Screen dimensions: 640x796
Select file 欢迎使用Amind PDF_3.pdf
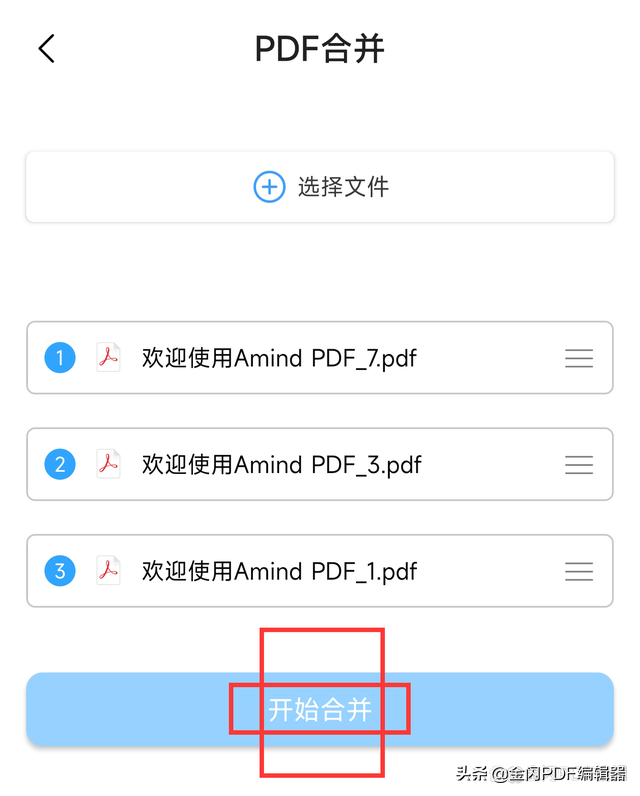coord(282,465)
